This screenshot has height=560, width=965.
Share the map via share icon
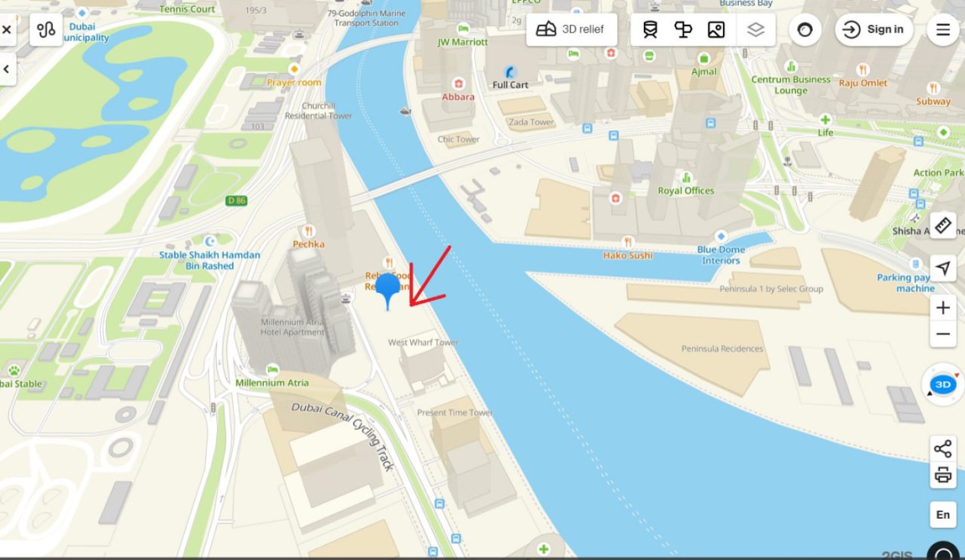click(x=943, y=449)
